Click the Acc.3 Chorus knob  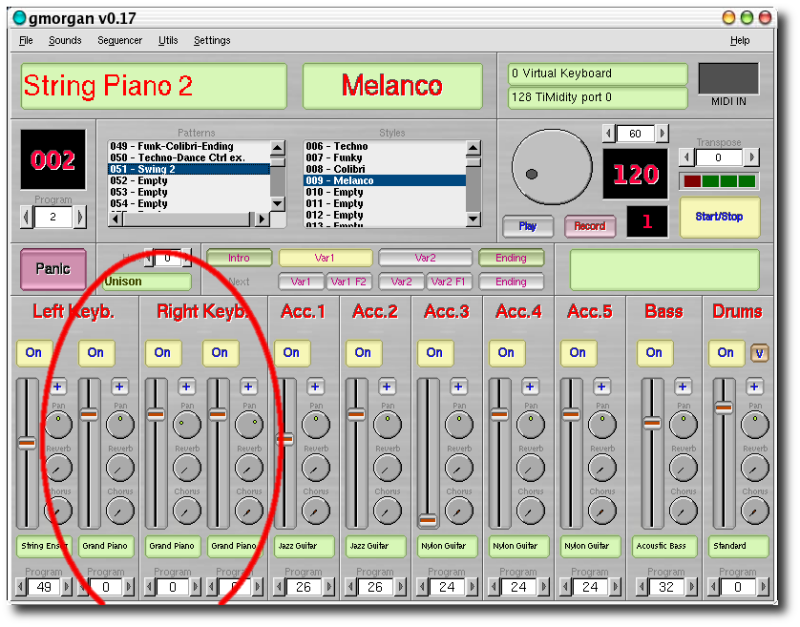point(459,510)
